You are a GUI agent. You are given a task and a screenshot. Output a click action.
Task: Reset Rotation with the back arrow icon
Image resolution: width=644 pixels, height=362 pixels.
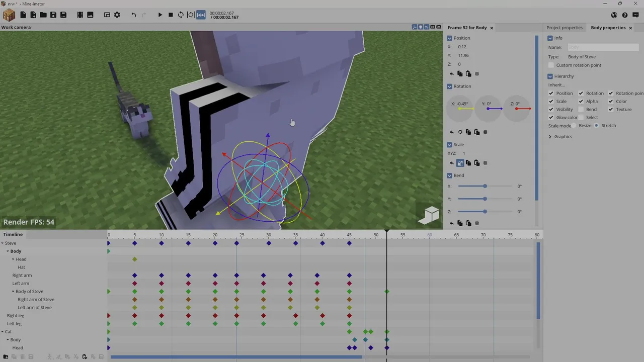[451, 132]
